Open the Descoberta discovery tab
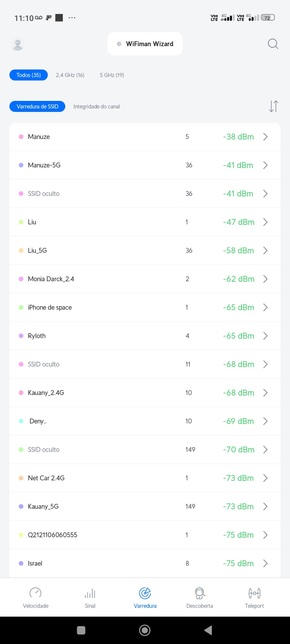The width and height of the screenshot is (290, 644). [x=200, y=597]
